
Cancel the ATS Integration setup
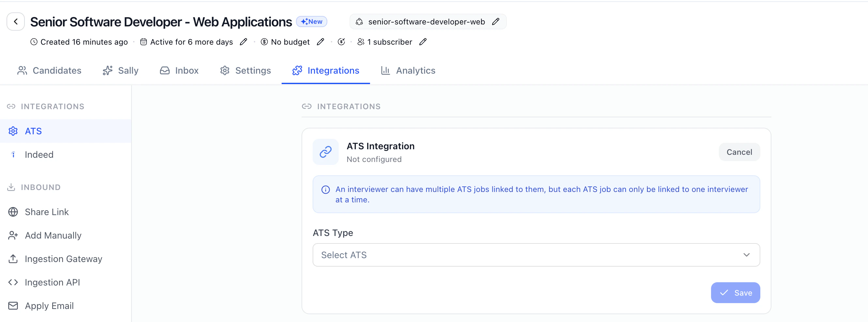[739, 152]
